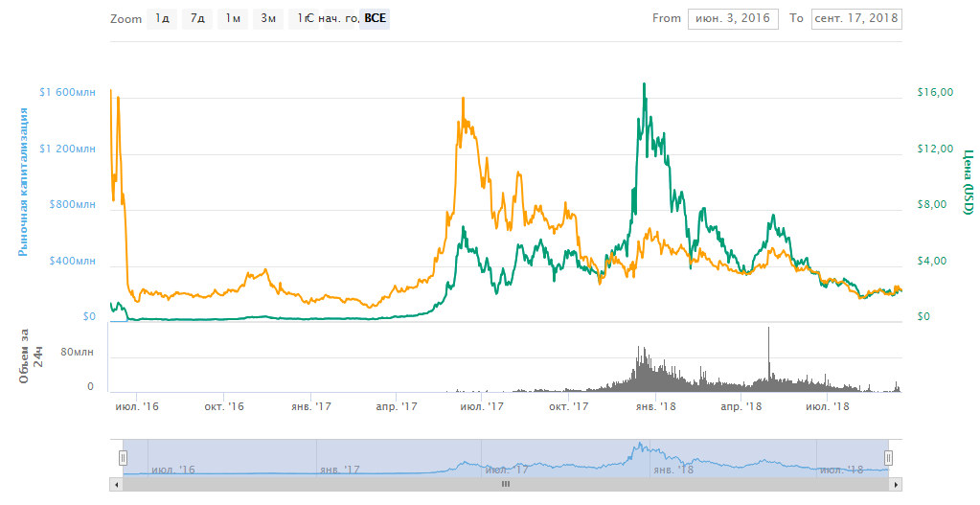Screen dimensions: 980x505
Task: Click the 'Рыночная капитализация' axis title
Action: point(23,182)
